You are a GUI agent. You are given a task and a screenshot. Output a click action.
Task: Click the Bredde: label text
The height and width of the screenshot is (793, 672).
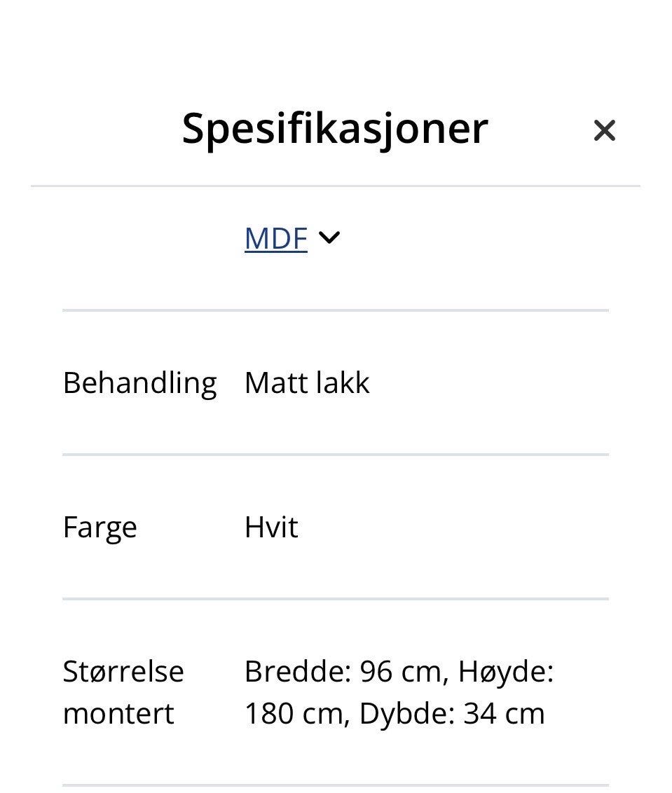[298, 672]
